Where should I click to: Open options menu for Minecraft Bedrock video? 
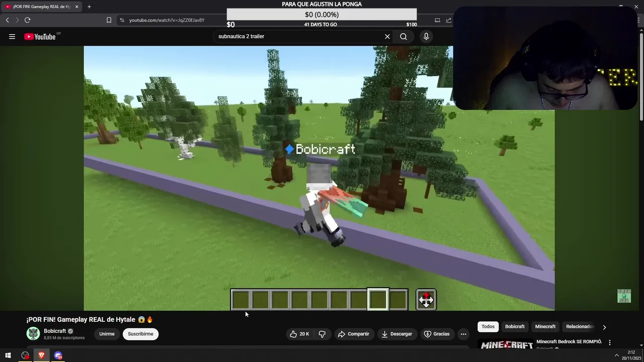tap(609, 342)
